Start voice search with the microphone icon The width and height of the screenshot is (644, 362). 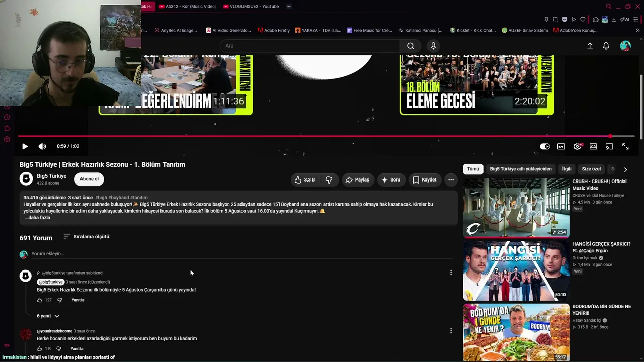click(x=433, y=46)
